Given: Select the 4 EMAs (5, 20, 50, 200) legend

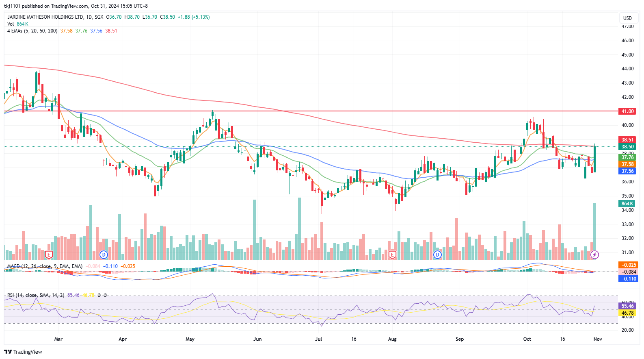Looking at the screenshot, I should pyautogui.click(x=32, y=31).
